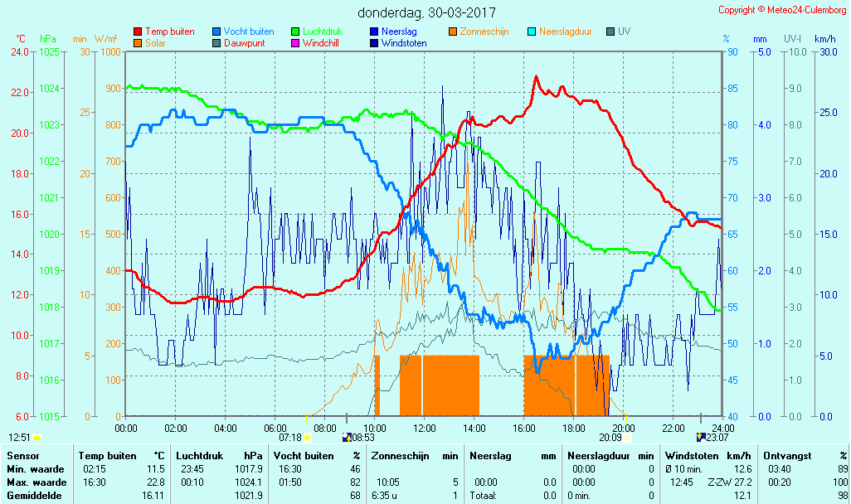Click the moonset icon beside 23:07
The height and width of the screenshot is (504, 851).
pos(701,437)
